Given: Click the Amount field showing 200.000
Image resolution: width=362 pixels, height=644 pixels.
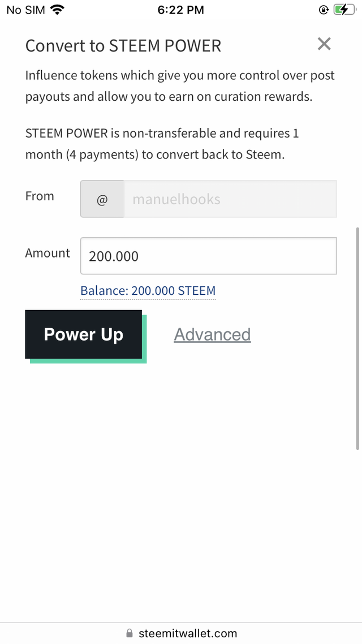Looking at the screenshot, I should pos(208,256).
